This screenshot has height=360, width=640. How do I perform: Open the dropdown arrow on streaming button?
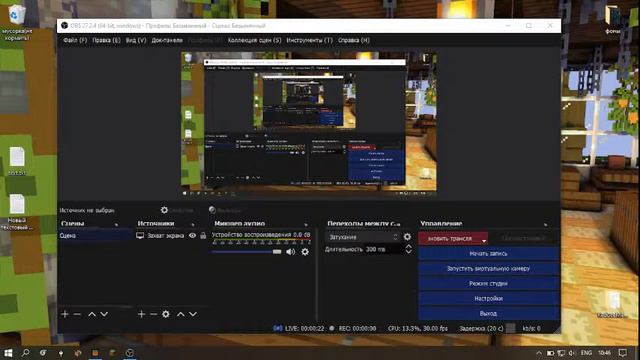coord(484,240)
